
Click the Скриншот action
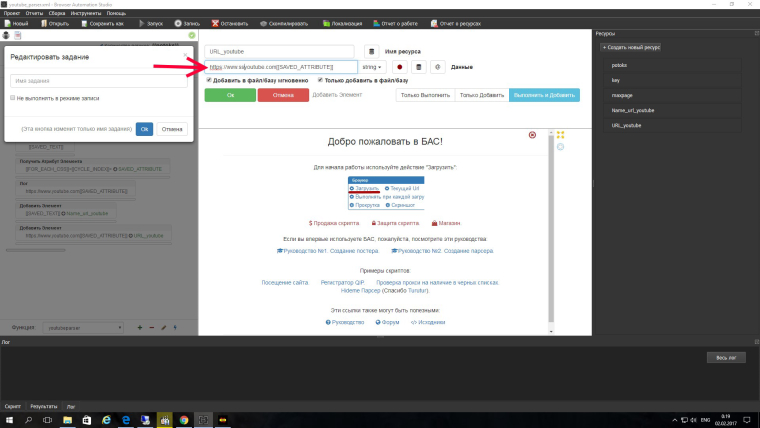tap(400, 205)
